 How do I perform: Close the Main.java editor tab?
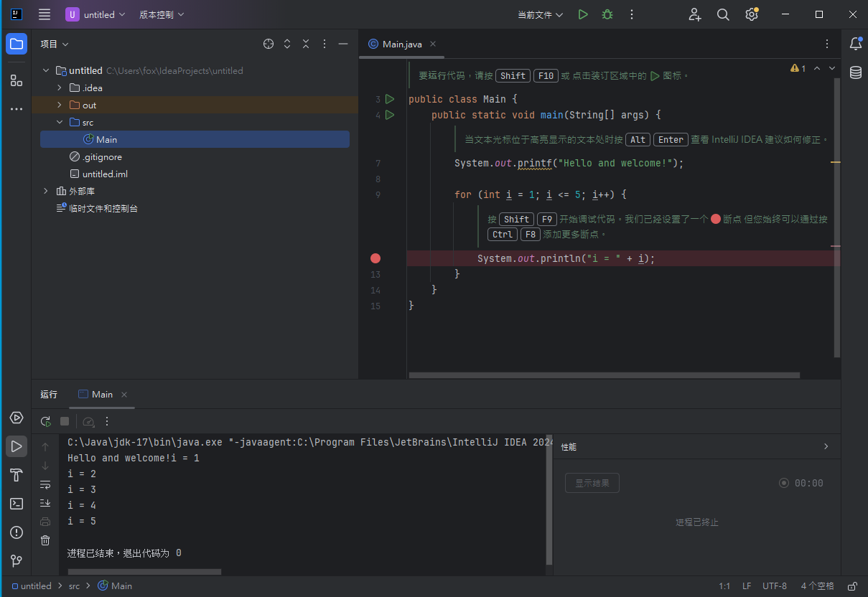[433, 44]
